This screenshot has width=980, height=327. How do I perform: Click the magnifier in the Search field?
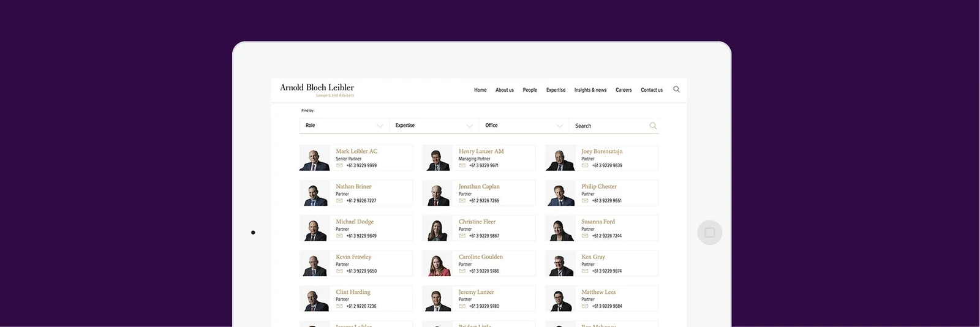click(x=653, y=126)
